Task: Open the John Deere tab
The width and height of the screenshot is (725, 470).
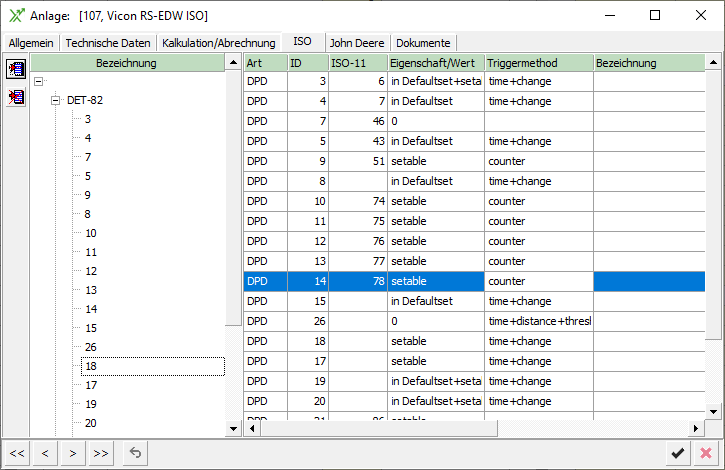Action: coord(358,43)
